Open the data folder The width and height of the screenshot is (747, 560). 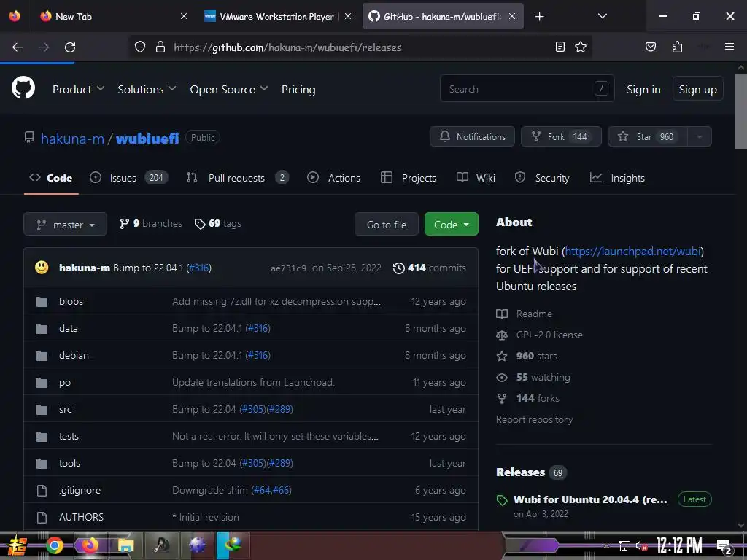click(68, 328)
